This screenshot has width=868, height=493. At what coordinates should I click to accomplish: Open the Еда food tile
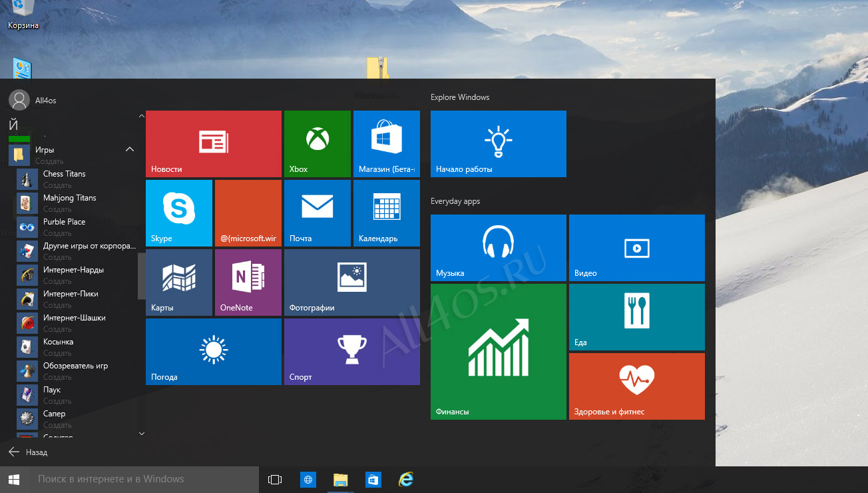click(637, 317)
